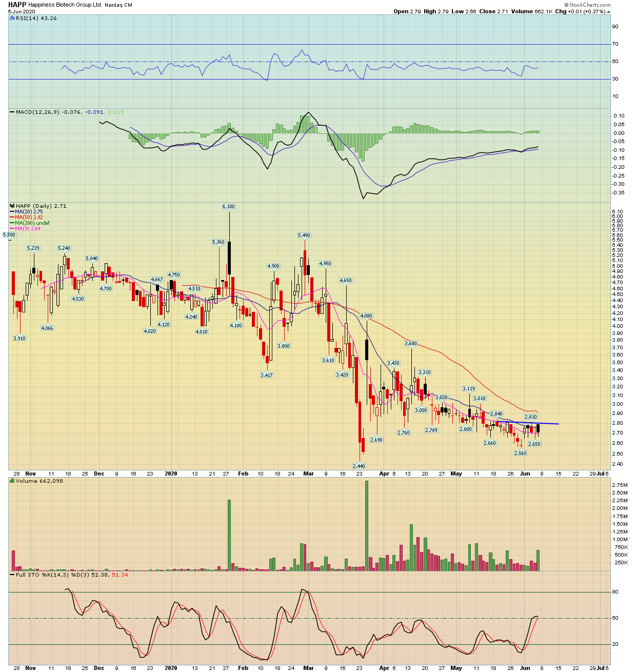The height and width of the screenshot is (672, 636).
Task: Click the MA(200) undef legend text
Action: [x=32, y=223]
